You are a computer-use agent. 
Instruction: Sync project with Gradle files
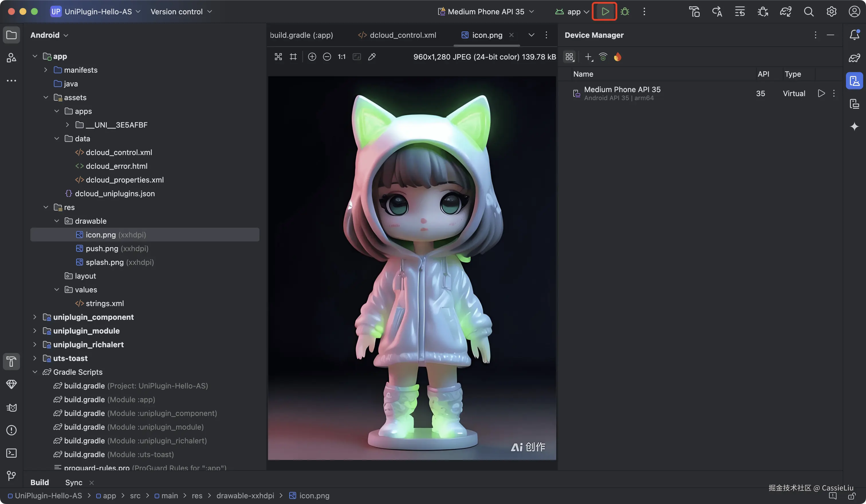click(x=786, y=12)
